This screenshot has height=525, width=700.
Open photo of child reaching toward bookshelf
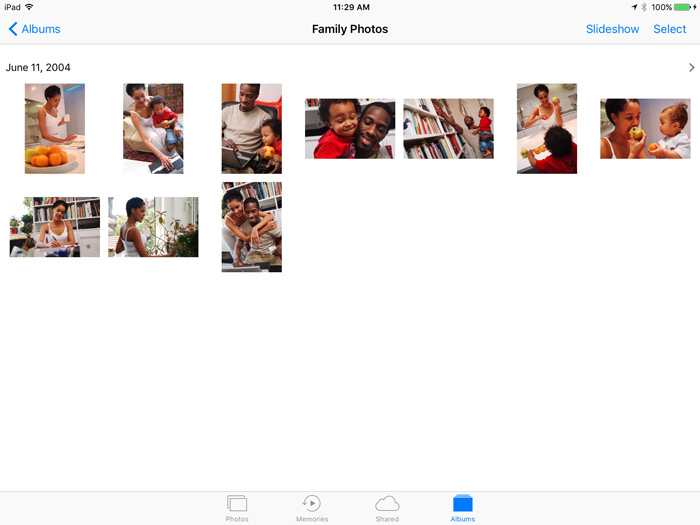[x=448, y=129]
